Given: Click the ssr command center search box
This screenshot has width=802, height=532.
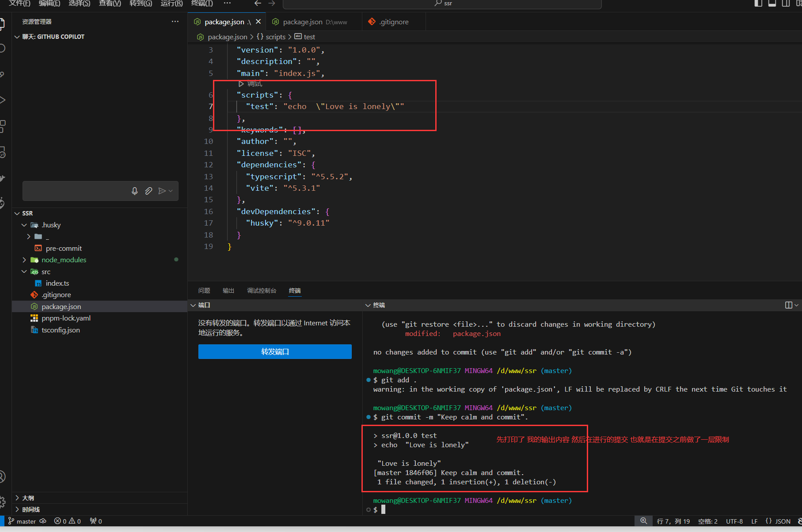Looking at the screenshot, I should tap(442, 4).
